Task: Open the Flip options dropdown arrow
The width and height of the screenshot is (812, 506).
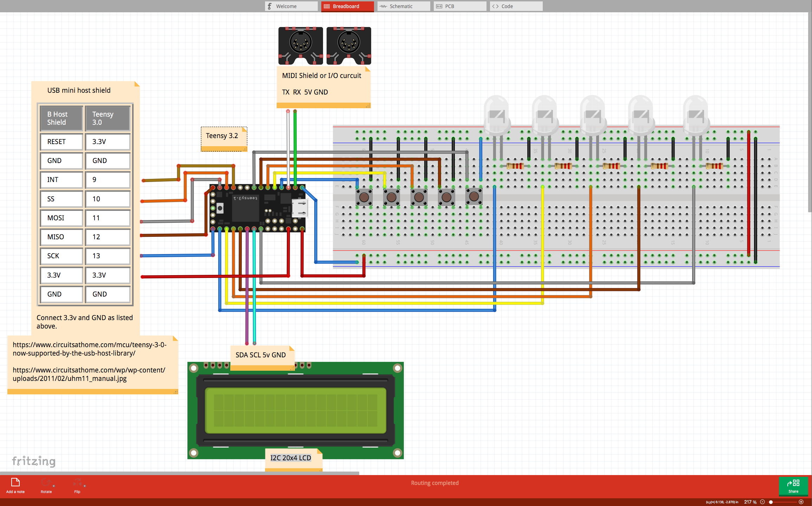Action: (85, 486)
